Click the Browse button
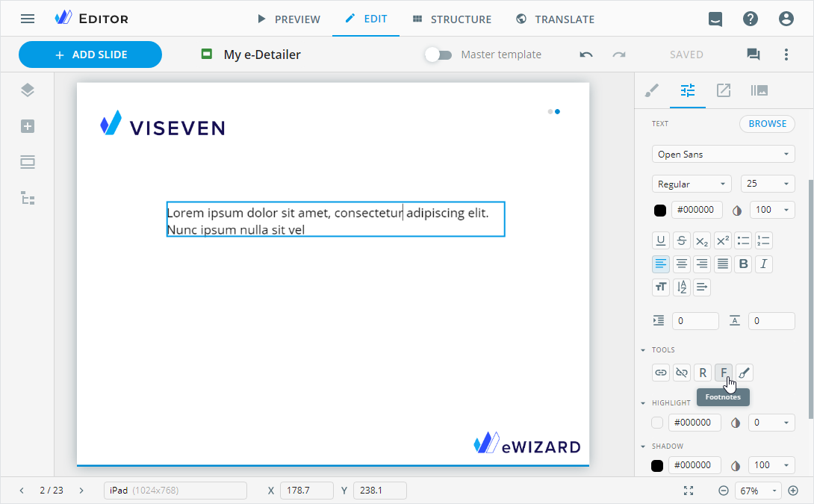Viewport: 814px width, 504px height. (767, 124)
